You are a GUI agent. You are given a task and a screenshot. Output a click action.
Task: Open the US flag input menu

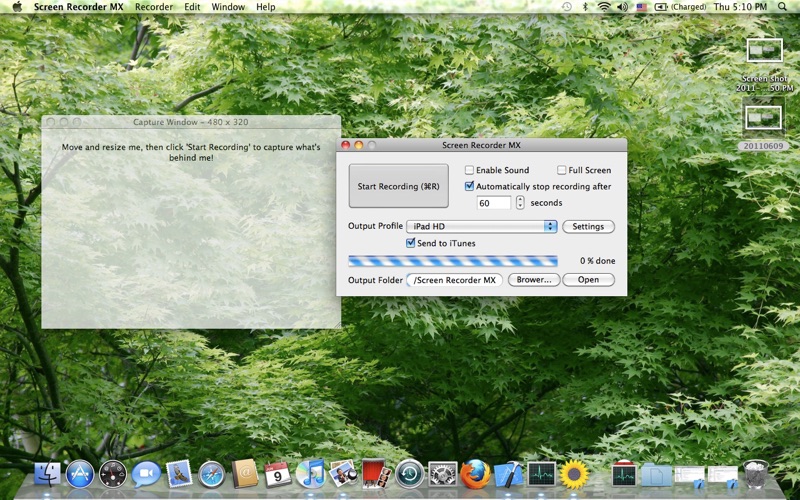point(641,7)
